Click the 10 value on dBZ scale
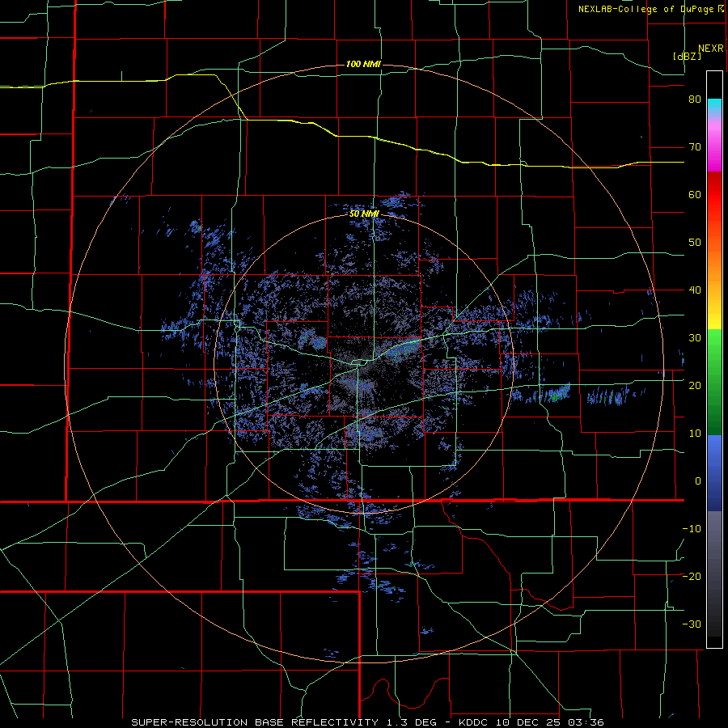 click(695, 434)
